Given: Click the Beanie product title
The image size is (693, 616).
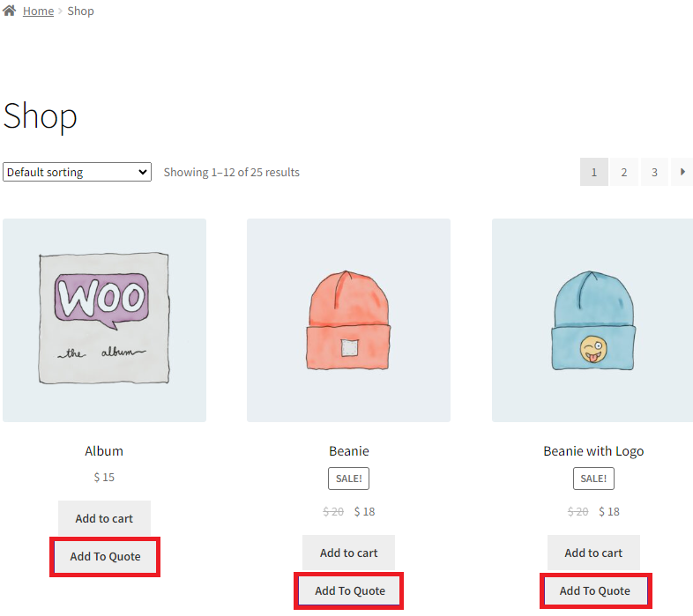Looking at the screenshot, I should coord(348,450).
